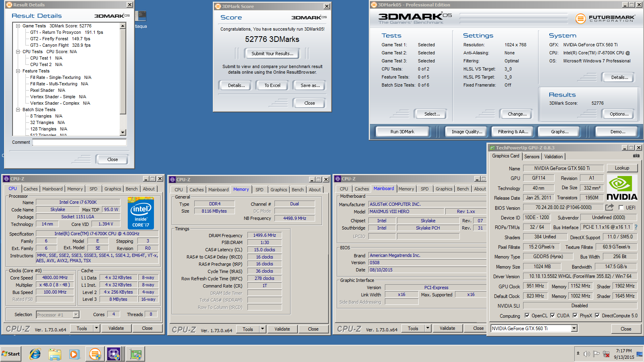Viewport: 644px width, 362px height.
Task: Click the Result Details scrollbar thumb
Action: [x=123, y=72]
